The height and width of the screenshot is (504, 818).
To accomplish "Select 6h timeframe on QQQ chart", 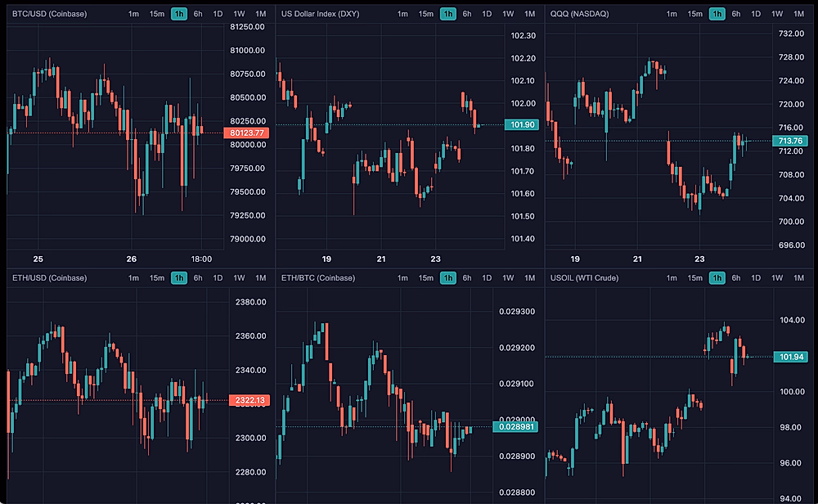I will (736, 14).
